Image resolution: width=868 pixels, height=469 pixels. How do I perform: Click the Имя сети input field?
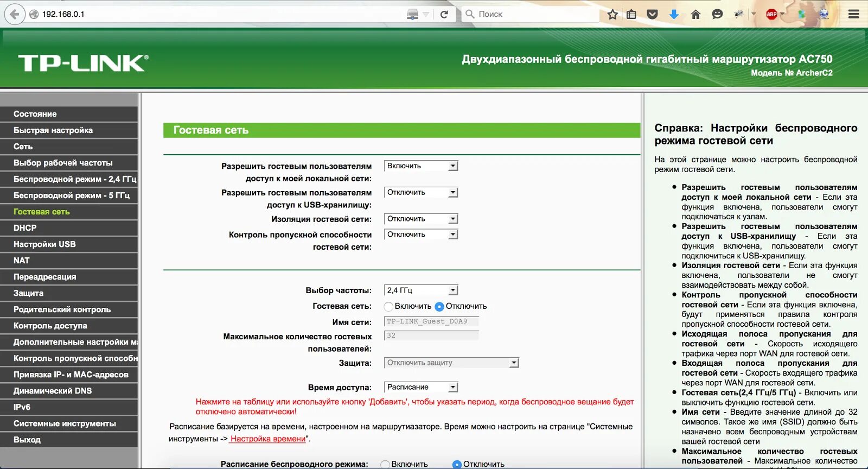[x=431, y=321]
